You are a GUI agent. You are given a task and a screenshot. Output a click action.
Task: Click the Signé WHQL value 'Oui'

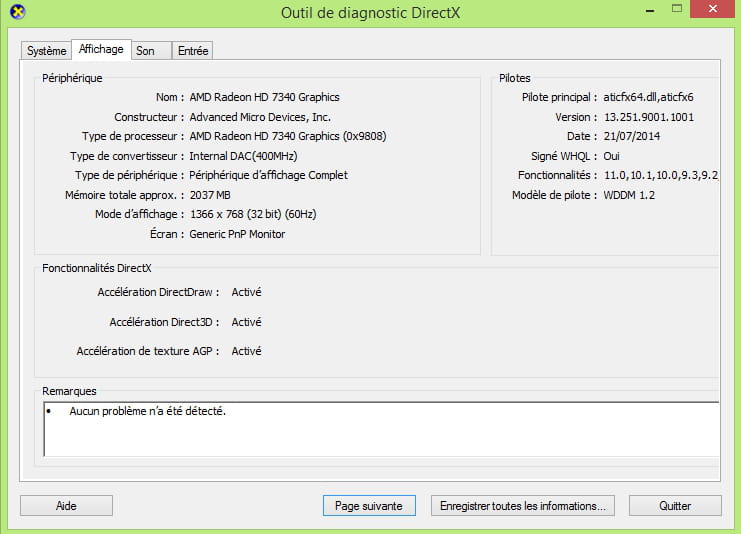coord(612,156)
